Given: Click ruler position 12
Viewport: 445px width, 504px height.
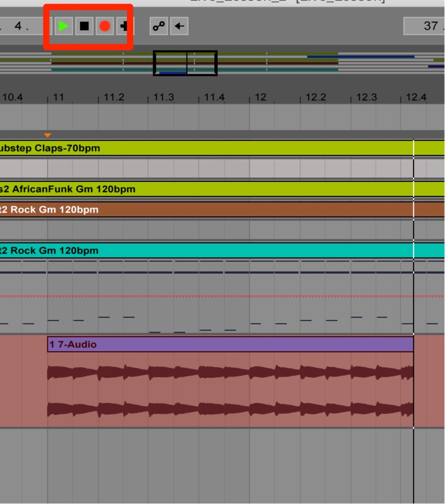Looking at the screenshot, I should (261, 97).
